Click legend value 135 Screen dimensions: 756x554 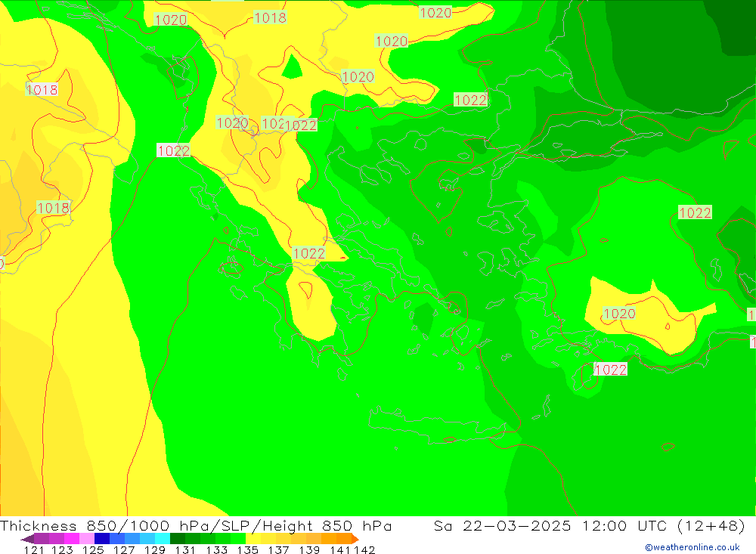tap(247, 549)
